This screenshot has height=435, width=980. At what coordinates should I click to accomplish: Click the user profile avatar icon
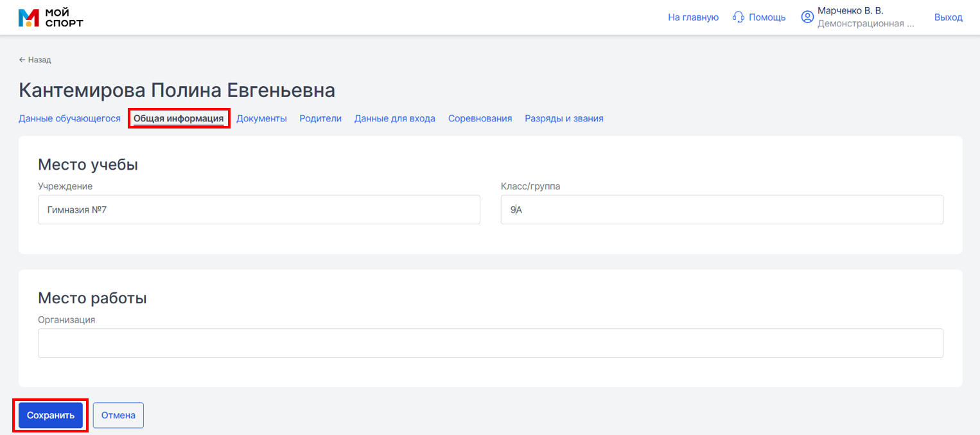[807, 17]
